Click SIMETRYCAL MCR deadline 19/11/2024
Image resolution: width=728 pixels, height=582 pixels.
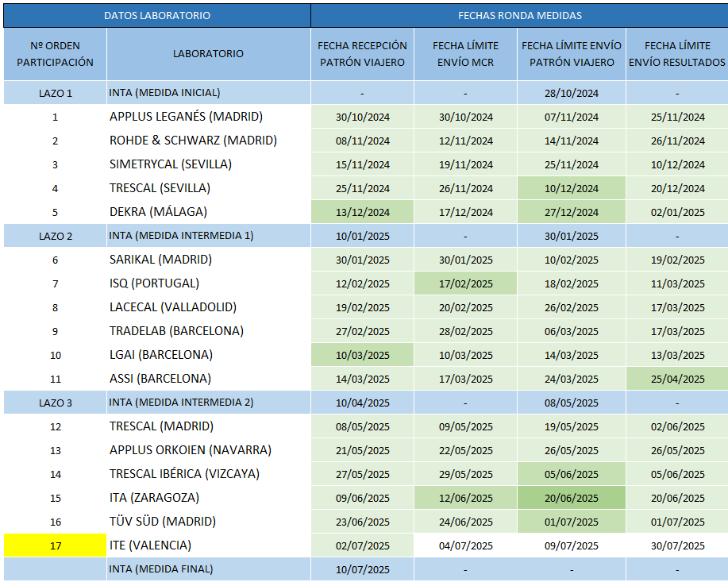pyautogui.click(x=465, y=164)
